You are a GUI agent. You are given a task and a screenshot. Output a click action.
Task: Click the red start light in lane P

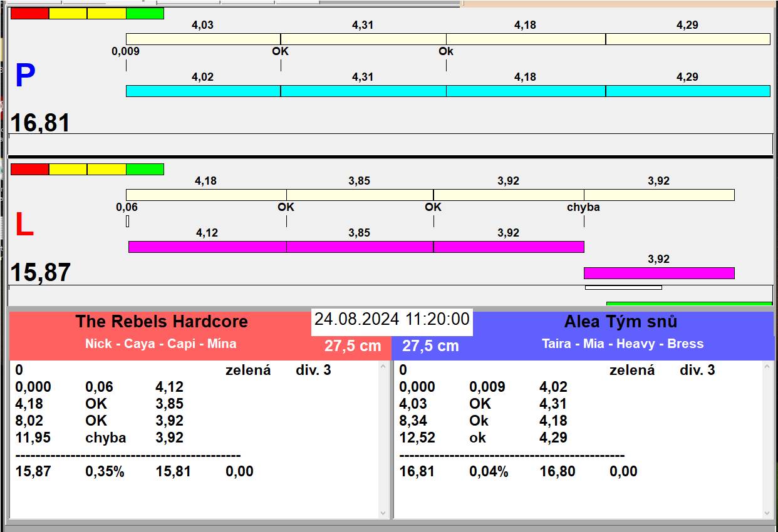(x=29, y=13)
